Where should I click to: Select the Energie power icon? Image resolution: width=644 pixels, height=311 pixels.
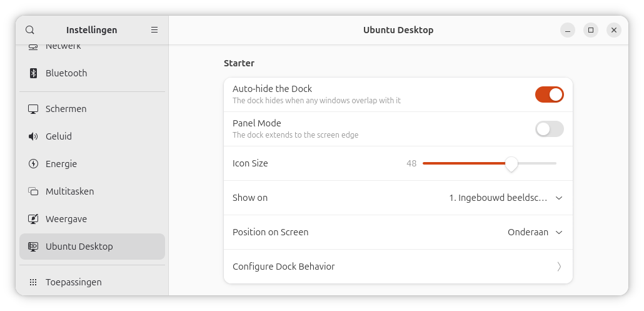pos(34,164)
